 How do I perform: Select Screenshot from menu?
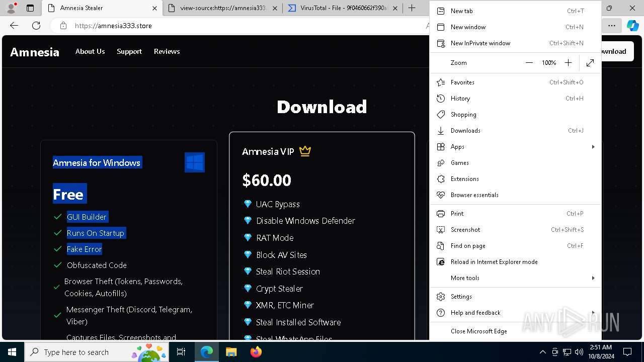[x=515, y=230]
